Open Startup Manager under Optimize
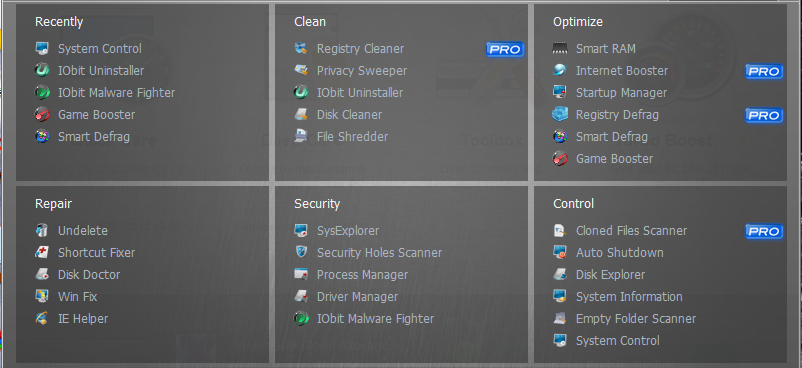802x368 pixels. click(621, 93)
